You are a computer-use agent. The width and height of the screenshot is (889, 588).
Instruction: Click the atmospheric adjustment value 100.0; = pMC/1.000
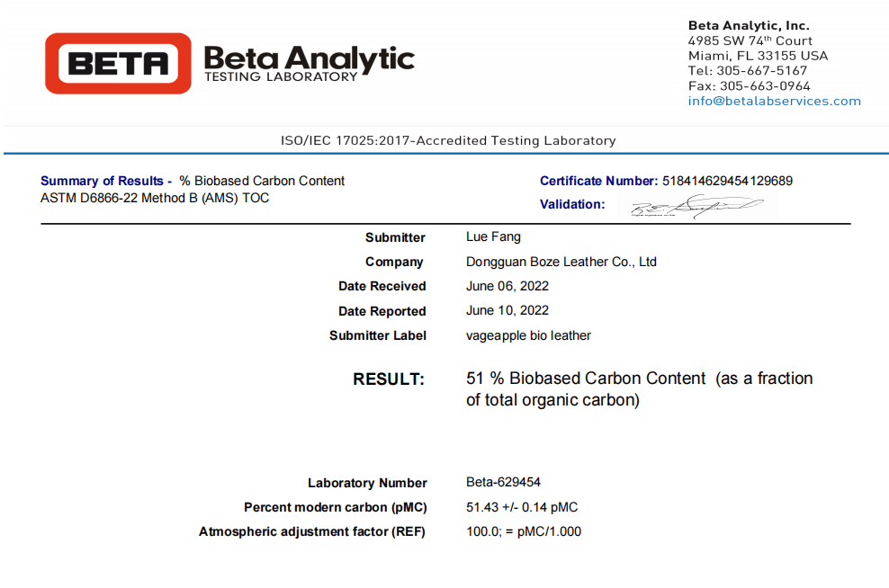(524, 531)
